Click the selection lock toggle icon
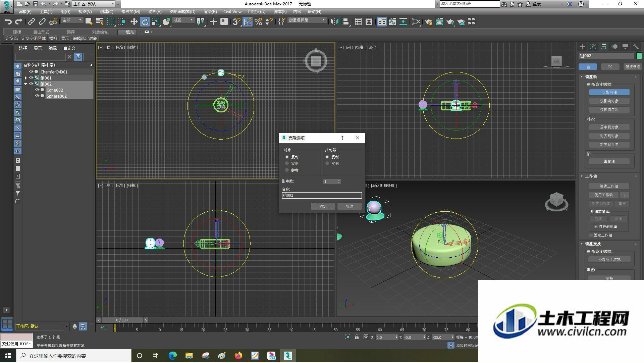Viewport: 644px width, 363px height. 357,337
